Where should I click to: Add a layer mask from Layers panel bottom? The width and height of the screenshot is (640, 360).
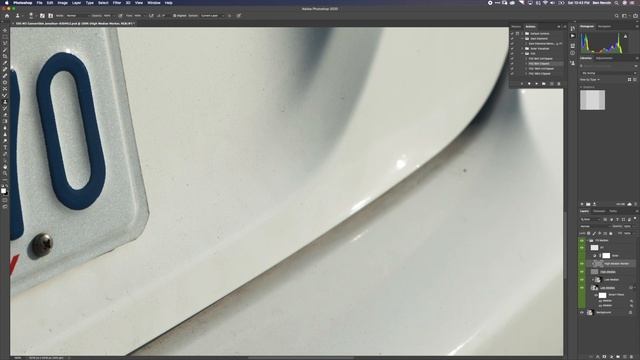(x=604, y=357)
